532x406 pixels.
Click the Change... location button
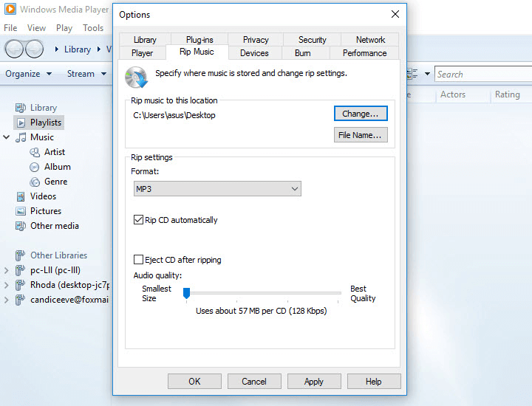coord(360,114)
